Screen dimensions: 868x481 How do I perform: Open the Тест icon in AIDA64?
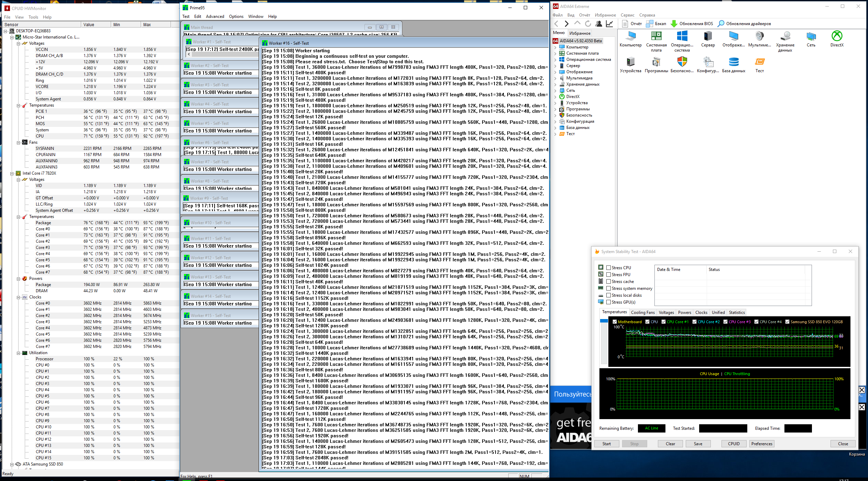click(x=759, y=62)
